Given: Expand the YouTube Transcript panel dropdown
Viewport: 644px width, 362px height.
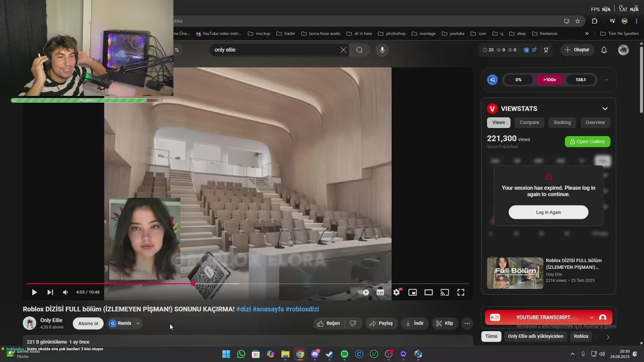Looking at the screenshot, I should tap(592, 318).
